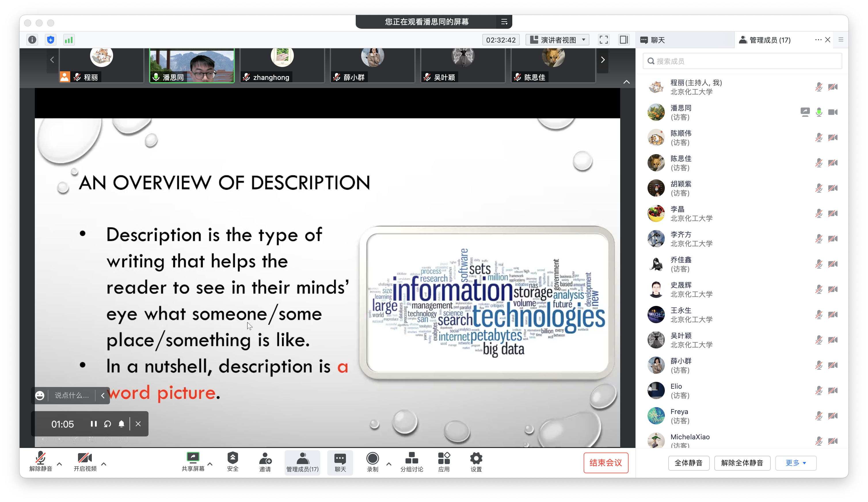Switch to the 聊天 tab
Image resolution: width=868 pixels, height=502 pixels.
(x=685, y=40)
